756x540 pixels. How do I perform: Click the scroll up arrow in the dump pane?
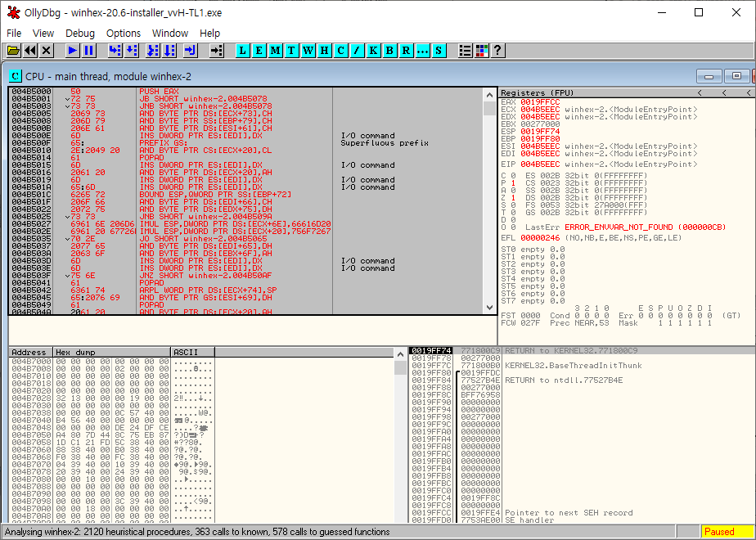(x=400, y=354)
